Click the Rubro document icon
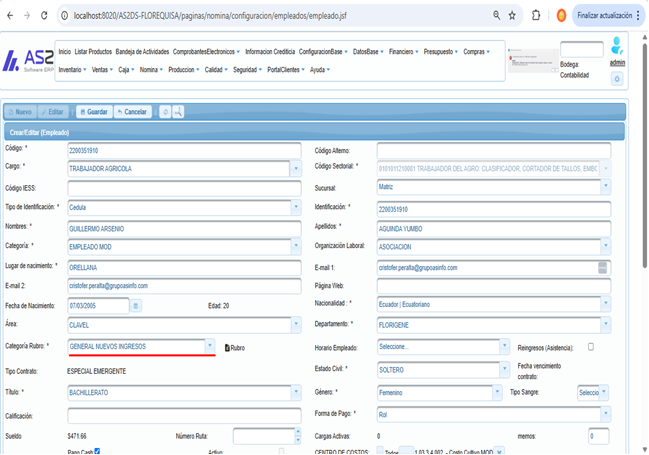 (227, 348)
